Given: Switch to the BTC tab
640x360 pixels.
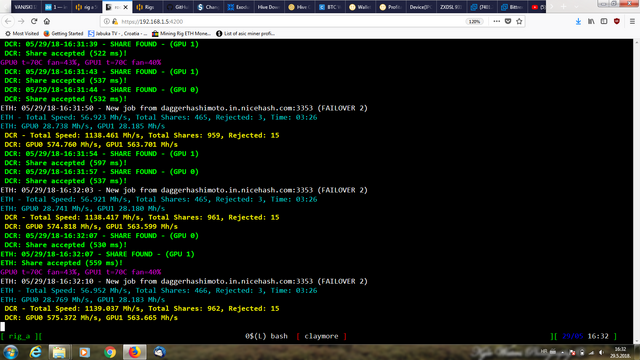Looking at the screenshot, I should point(329,7).
